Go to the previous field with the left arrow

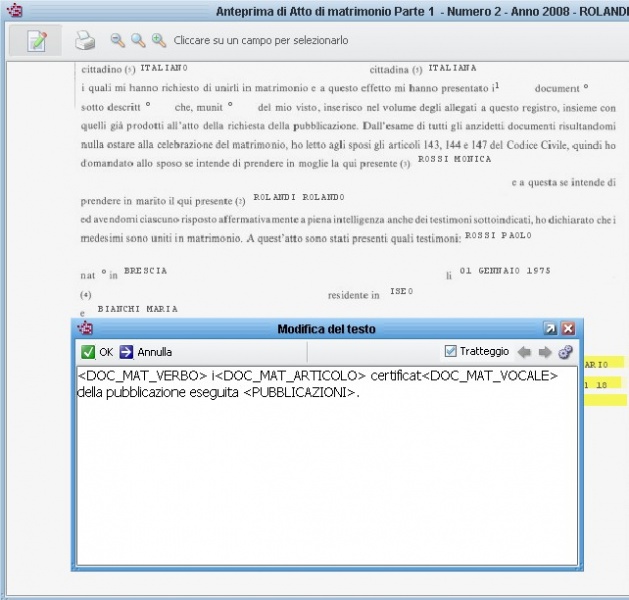(524, 352)
